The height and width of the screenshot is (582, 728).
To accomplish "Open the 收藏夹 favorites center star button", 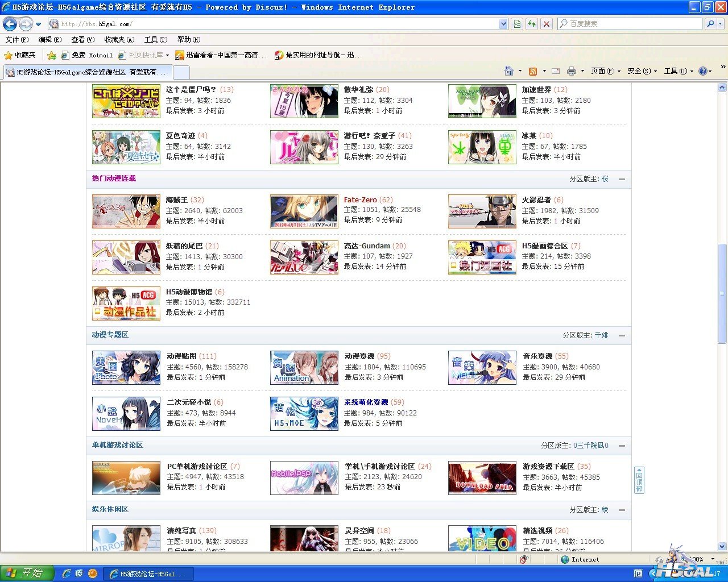I will pyautogui.click(x=20, y=55).
